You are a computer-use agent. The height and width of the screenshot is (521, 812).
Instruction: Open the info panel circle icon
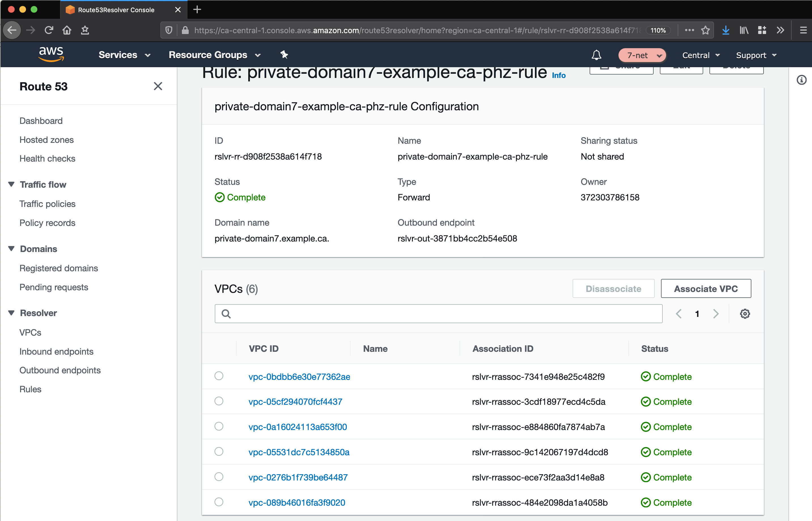[x=801, y=80]
